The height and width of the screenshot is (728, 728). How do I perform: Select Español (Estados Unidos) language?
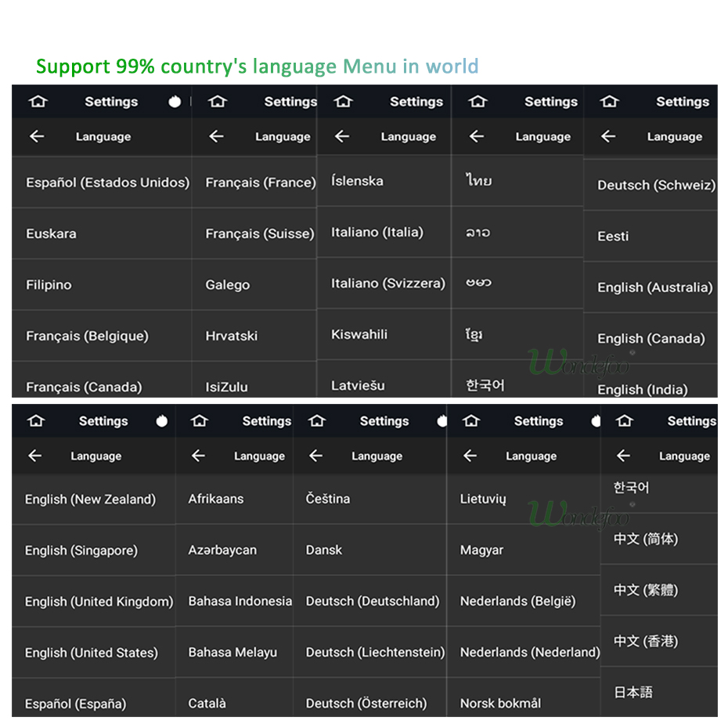click(x=107, y=182)
